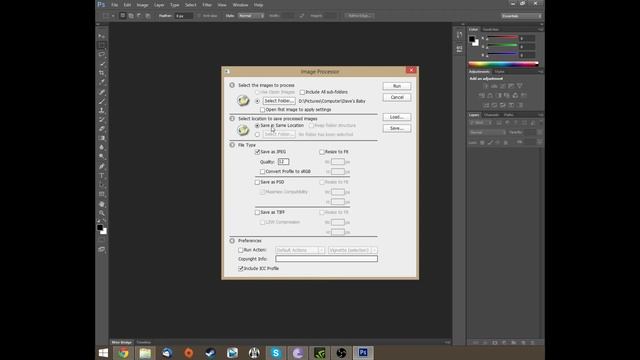This screenshot has width=640, height=360.
Task: Select the Healing Brush tool
Action: pyautogui.click(x=102, y=92)
